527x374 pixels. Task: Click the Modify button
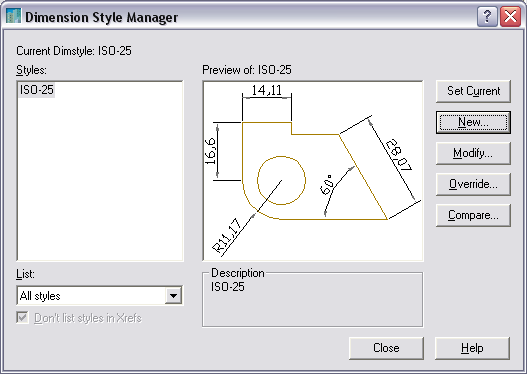tap(473, 153)
